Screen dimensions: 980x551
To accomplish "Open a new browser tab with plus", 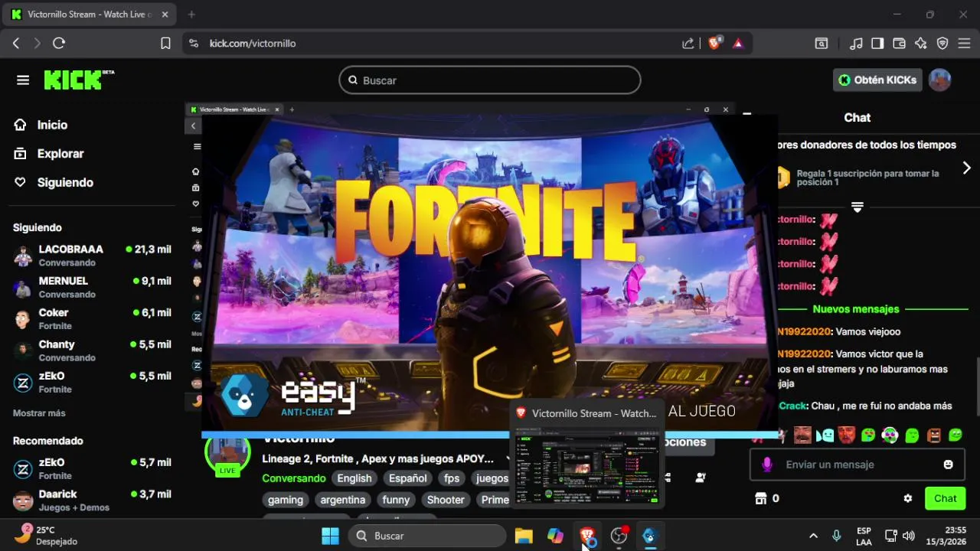I will click(x=191, y=15).
